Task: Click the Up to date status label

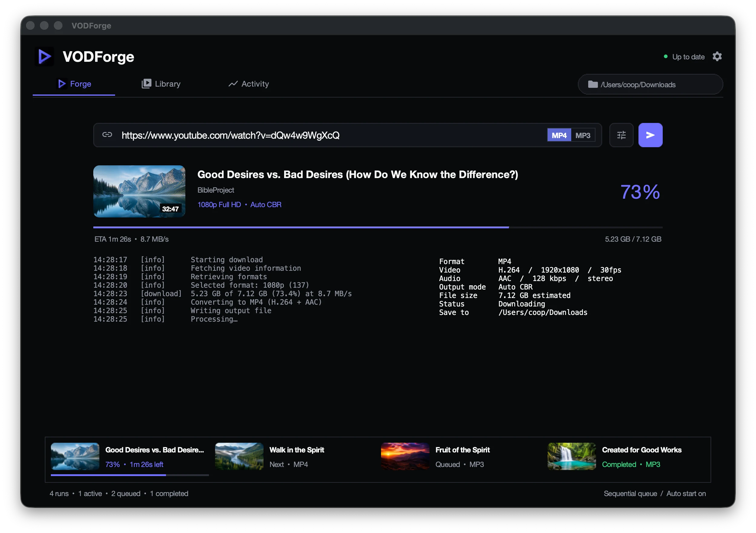Action: [688, 57]
